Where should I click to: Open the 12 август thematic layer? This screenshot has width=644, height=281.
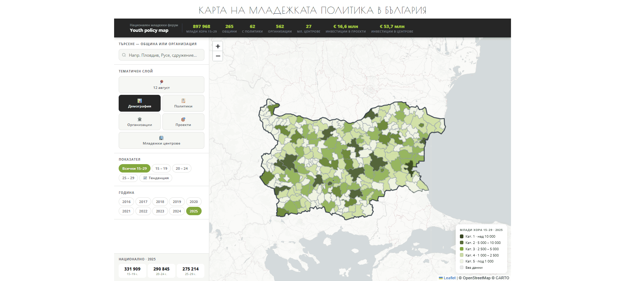tap(161, 85)
